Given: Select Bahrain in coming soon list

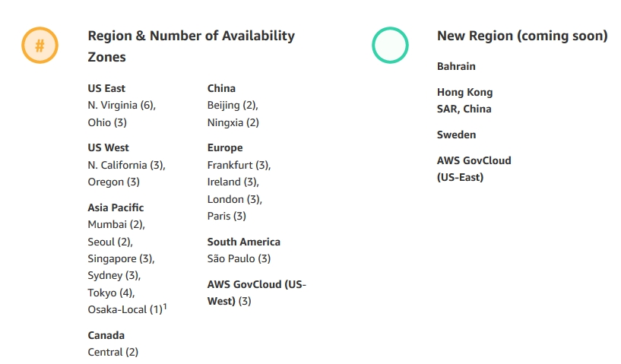Looking at the screenshot, I should click(456, 66).
